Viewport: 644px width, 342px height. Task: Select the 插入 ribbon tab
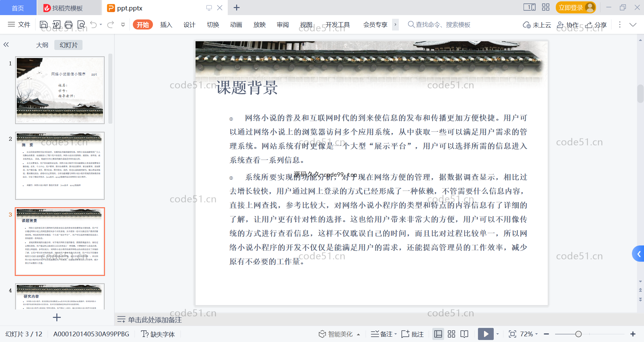(166, 24)
